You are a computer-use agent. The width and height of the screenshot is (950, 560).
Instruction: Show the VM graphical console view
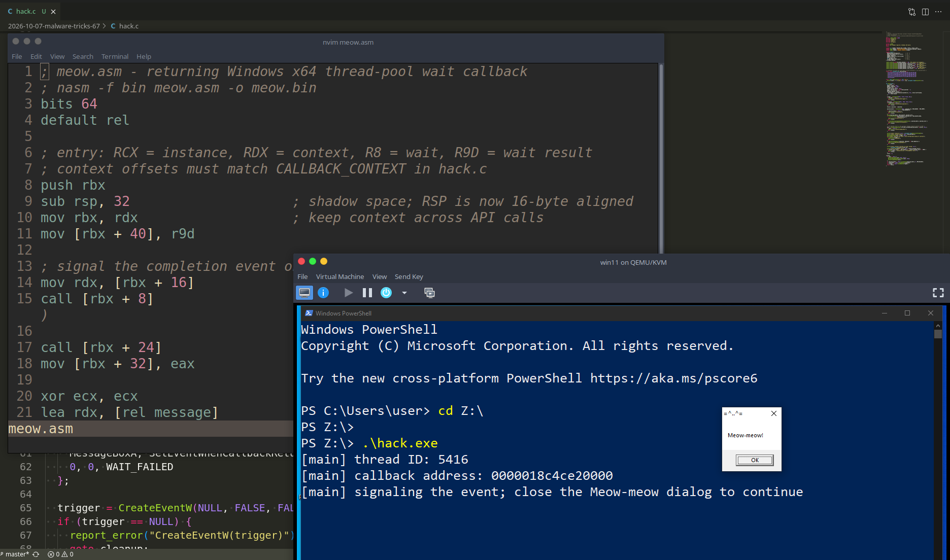(x=304, y=293)
